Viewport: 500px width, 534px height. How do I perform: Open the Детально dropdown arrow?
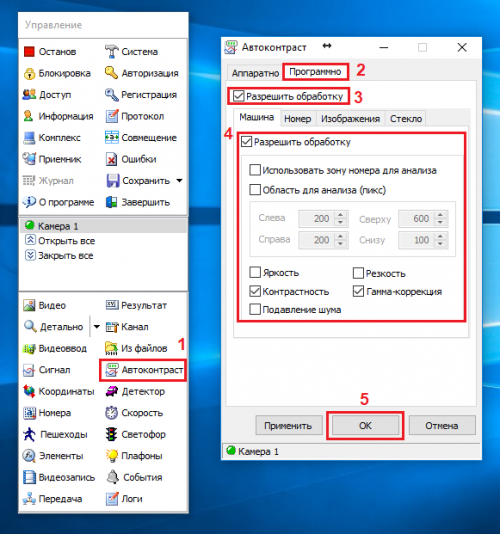click(x=97, y=327)
